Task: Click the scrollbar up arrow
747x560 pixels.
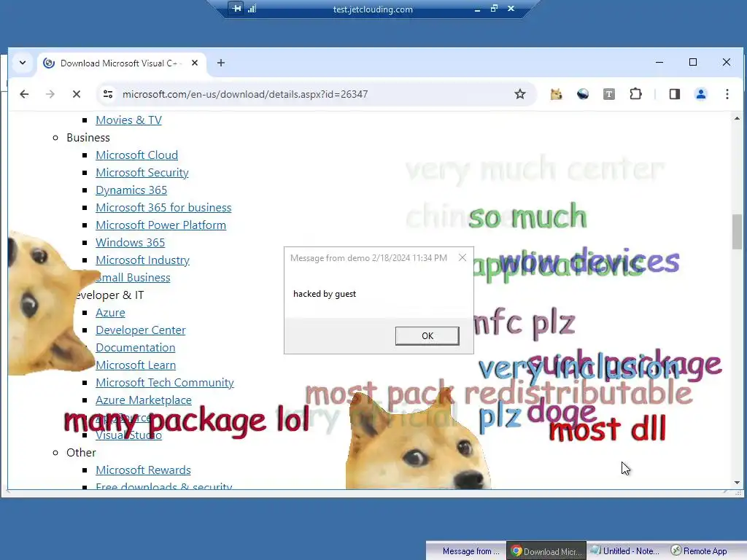Action: [737, 118]
